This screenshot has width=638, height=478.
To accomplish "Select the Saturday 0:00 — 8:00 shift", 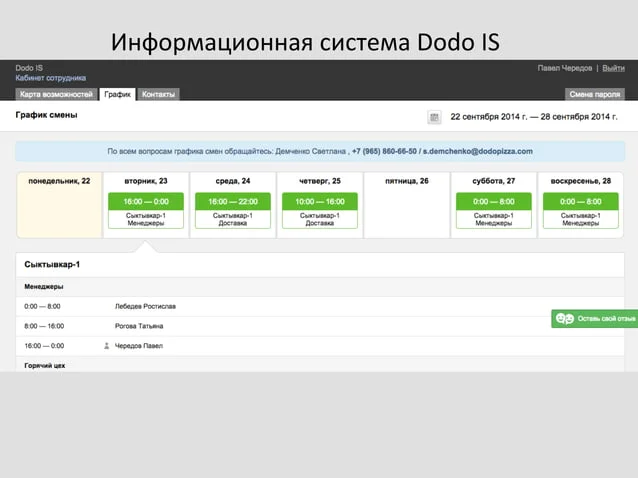I will pyautogui.click(x=494, y=210).
